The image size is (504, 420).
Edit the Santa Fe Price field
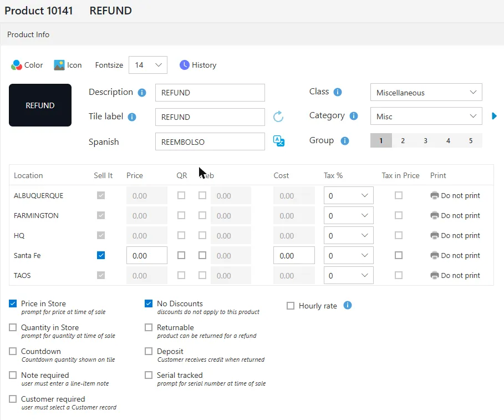coord(147,255)
